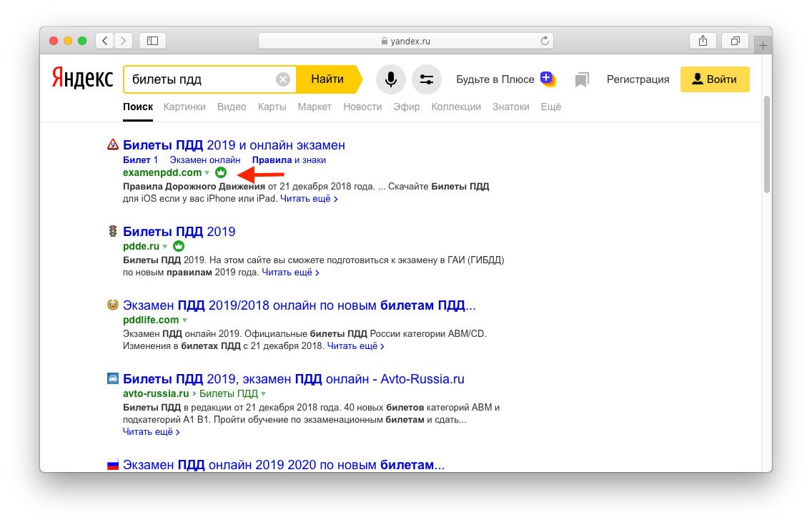Screen dimensions: 812x525
Task: Click the Войти login button
Action: 715,79
